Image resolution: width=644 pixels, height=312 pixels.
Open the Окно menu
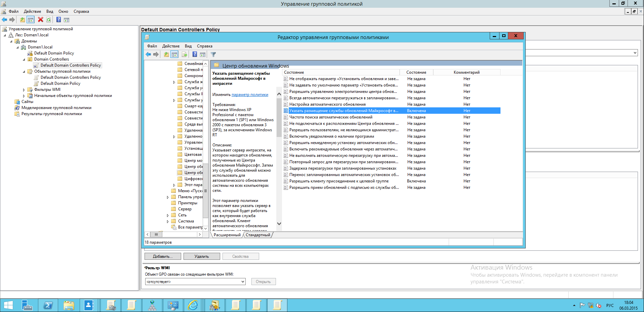(63, 11)
